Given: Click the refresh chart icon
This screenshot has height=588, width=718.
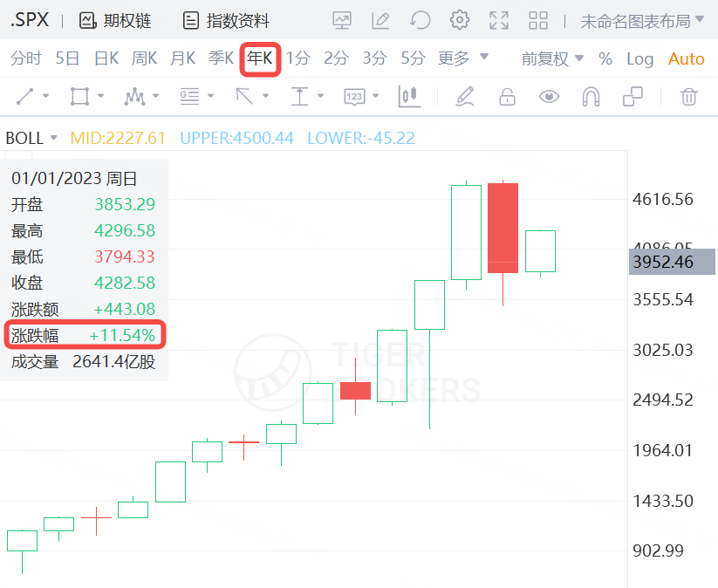Looking at the screenshot, I should click(421, 20).
